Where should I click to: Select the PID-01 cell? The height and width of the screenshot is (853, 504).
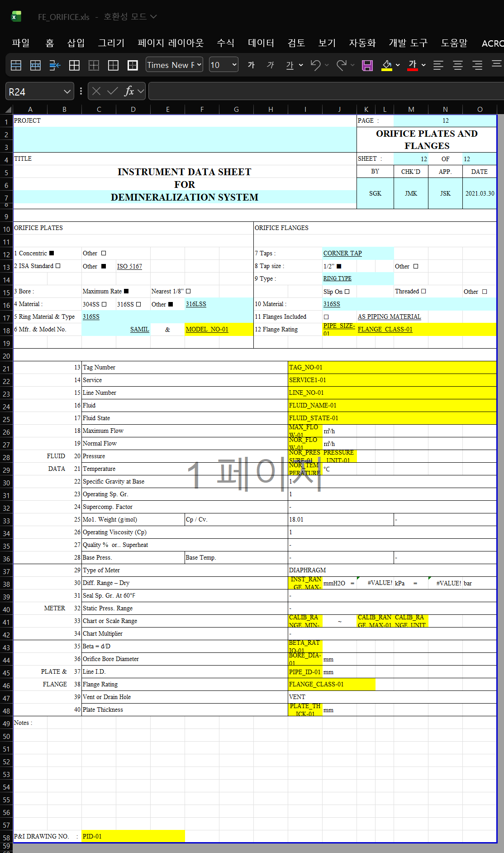(x=133, y=836)
